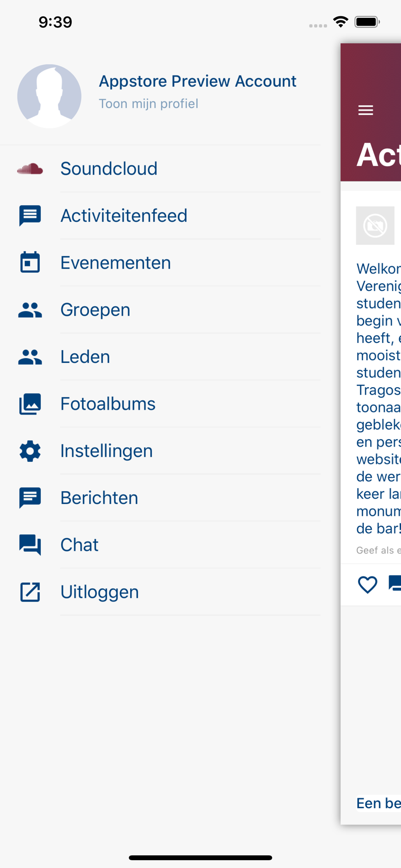Tap the Berichten message icon
This screenshot has height=868, width=401.
click(30, 498)
